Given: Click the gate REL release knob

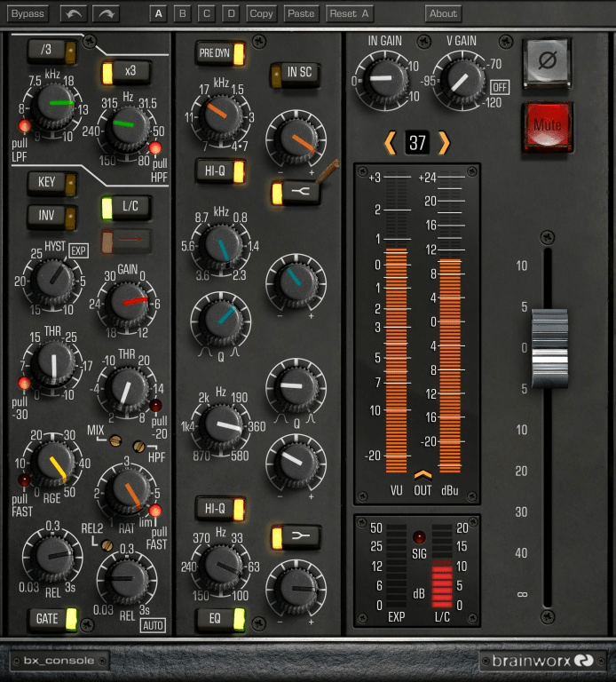Looking at the screenshot, I should point(53,557).
